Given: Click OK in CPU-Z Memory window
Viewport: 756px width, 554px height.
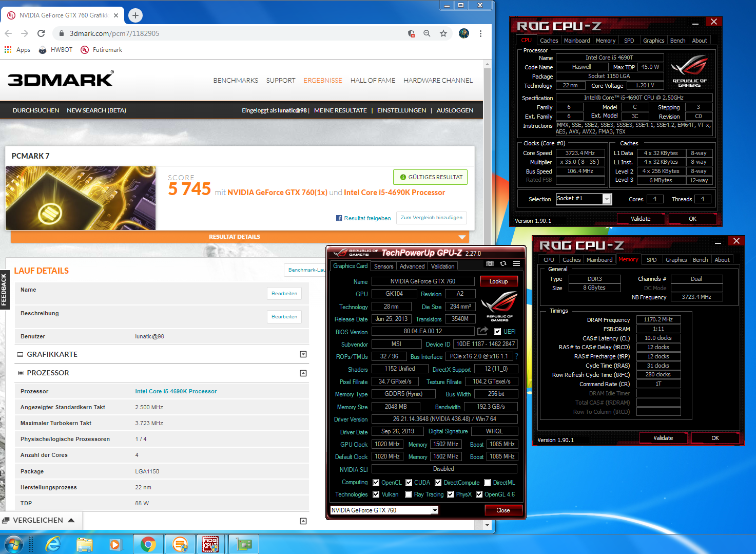Looking at the screenshot, I should point(715,438).
